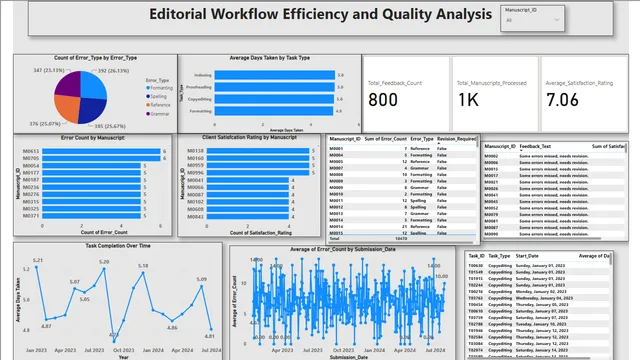Click the 10.00 end point on Error_Count chart
The height and width of the screenshot is (360, 640).
[x=444, y=283]
